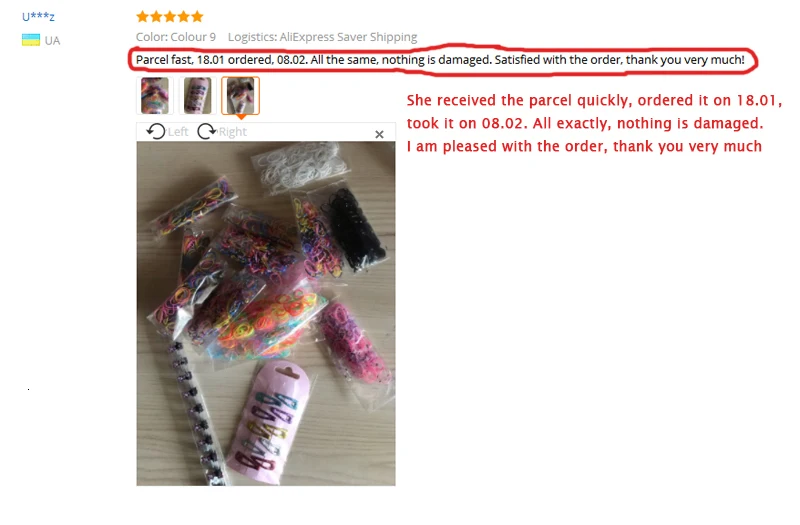Click the Ukraine flag icon

[31, 40]
